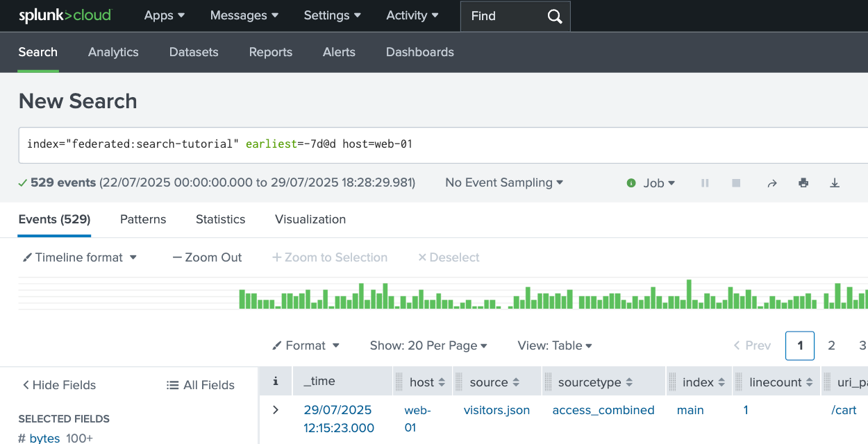The image size is (868, 444).
Task: Pause the search job
Action: (705, 183)
